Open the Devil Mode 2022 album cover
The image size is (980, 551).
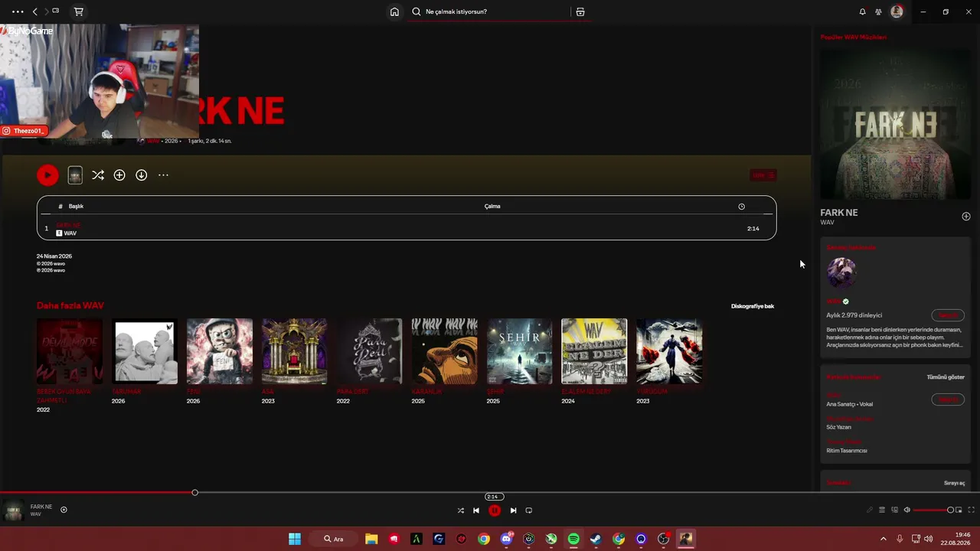[x=70, y=351]
